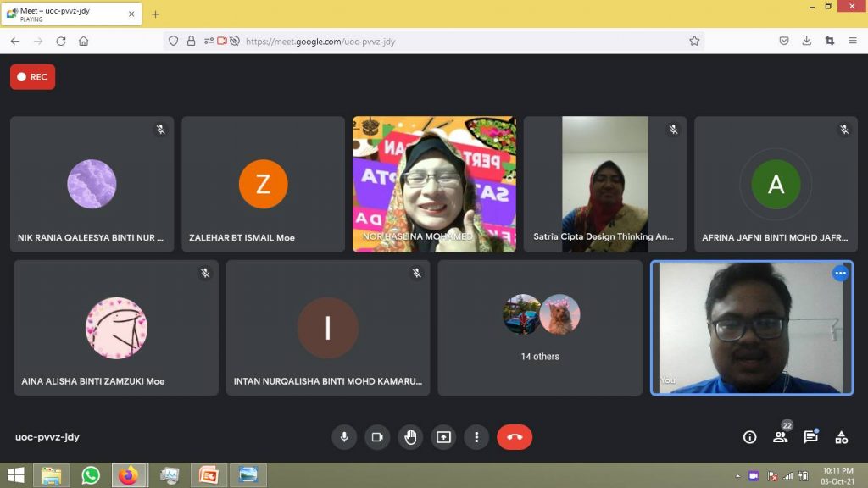Viewport: 868px width, 488px height.
Task: Select the Meet uoc-pvvz-jdy browser tab
Action: tap(68, 14)
